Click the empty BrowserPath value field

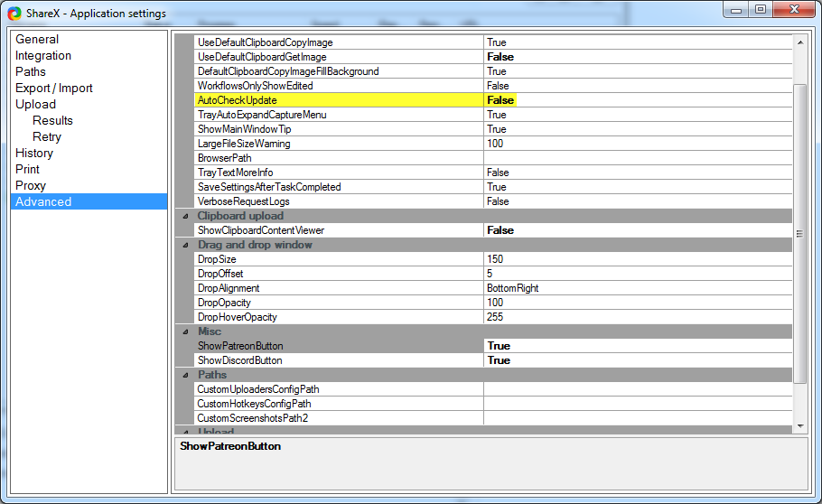pyautogui.click(x=638, y=158)
